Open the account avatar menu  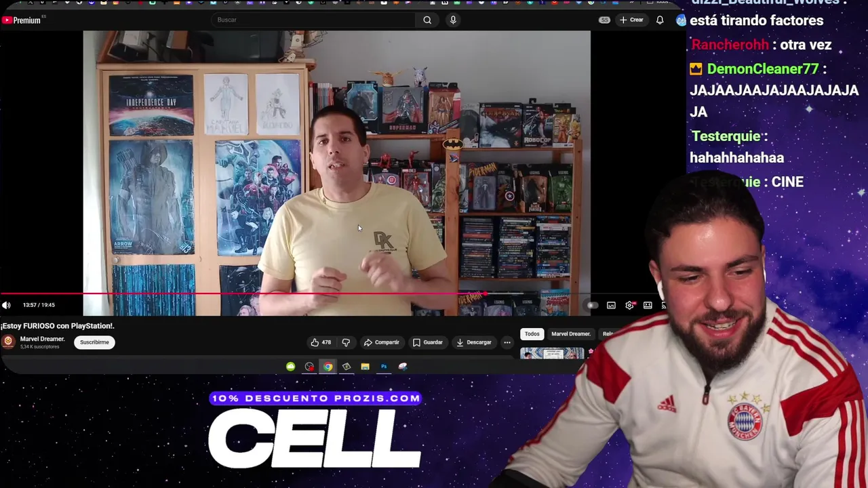tap(681, 20)
